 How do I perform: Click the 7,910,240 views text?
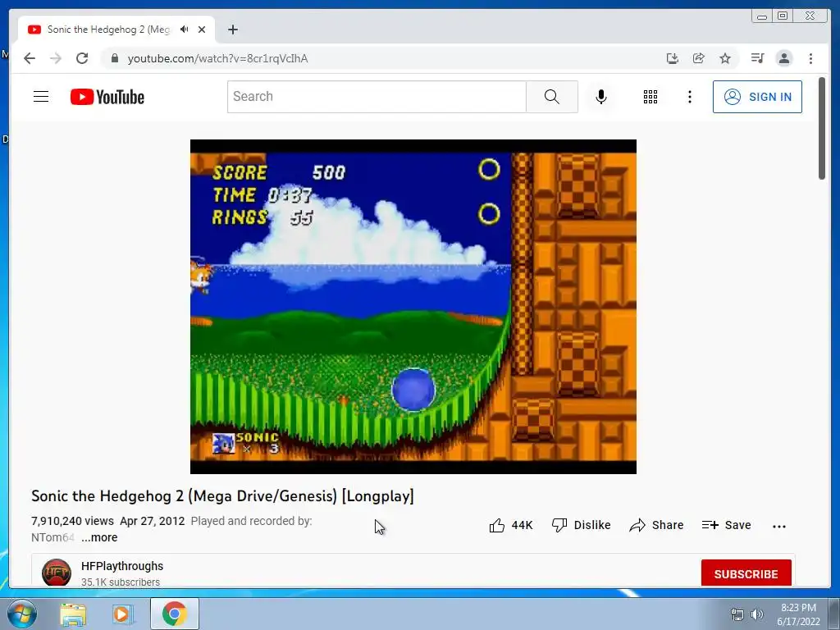pyautogui.click(x=72, y=521)
